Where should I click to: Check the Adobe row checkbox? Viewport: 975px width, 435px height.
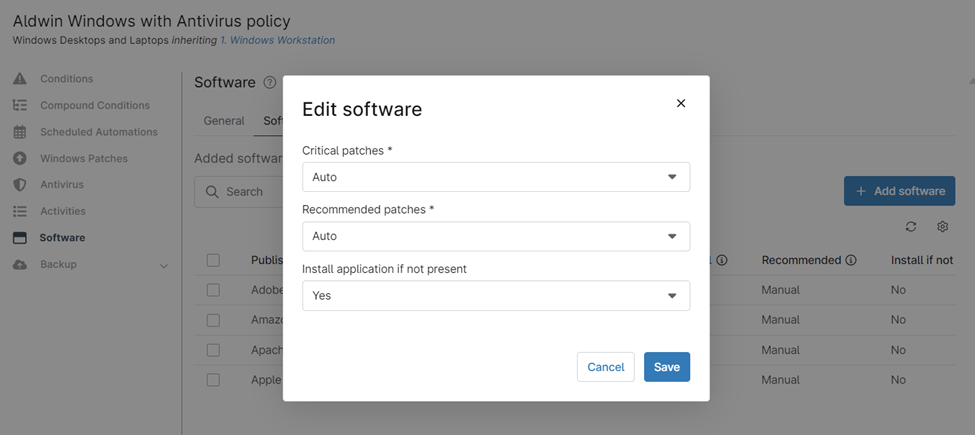(213, 290)
